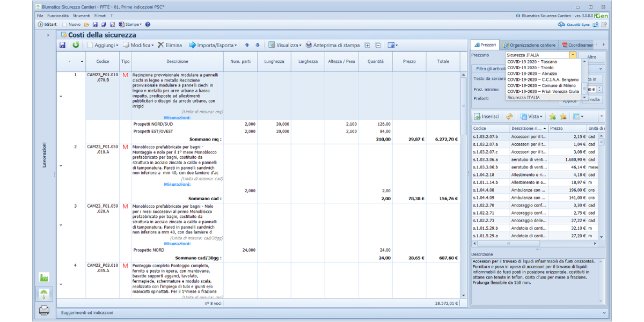Image resolution: width=644 pixels, height=322 pixels.
Task: Choose COVID-19-2020 – Comune di Milano
Action: tap(543, 85)
